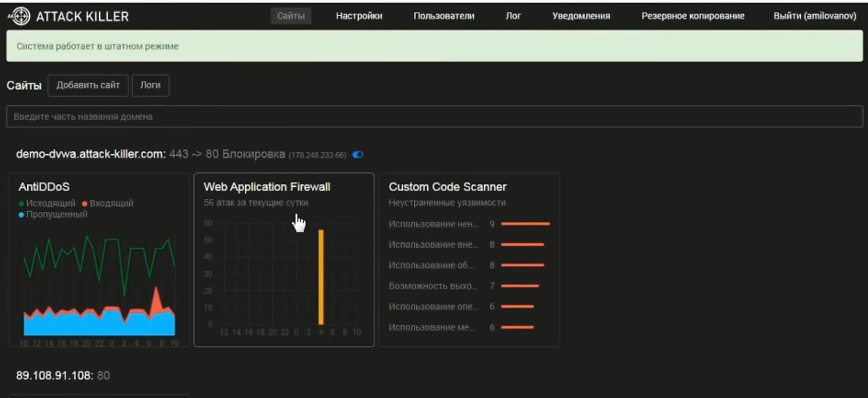This screenshot has height=398, width=868.
Task: Click the orange WAF attacks bar
Action: coord(321,277)
